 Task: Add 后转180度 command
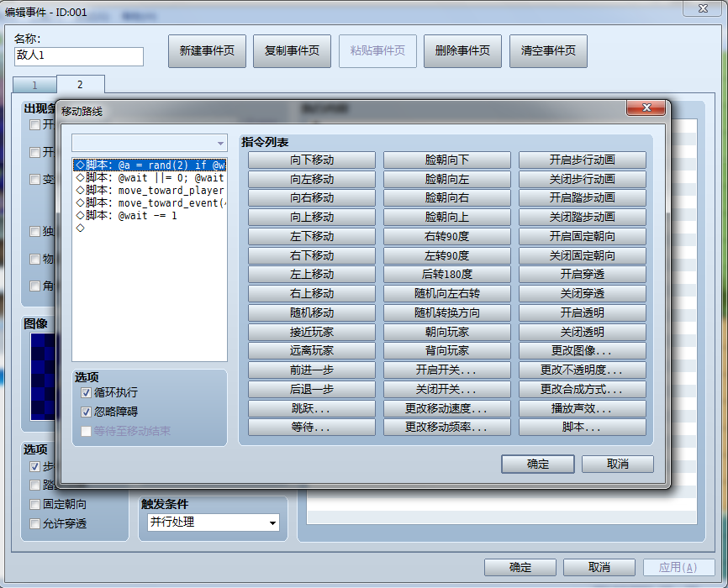(x=446, y=275)
